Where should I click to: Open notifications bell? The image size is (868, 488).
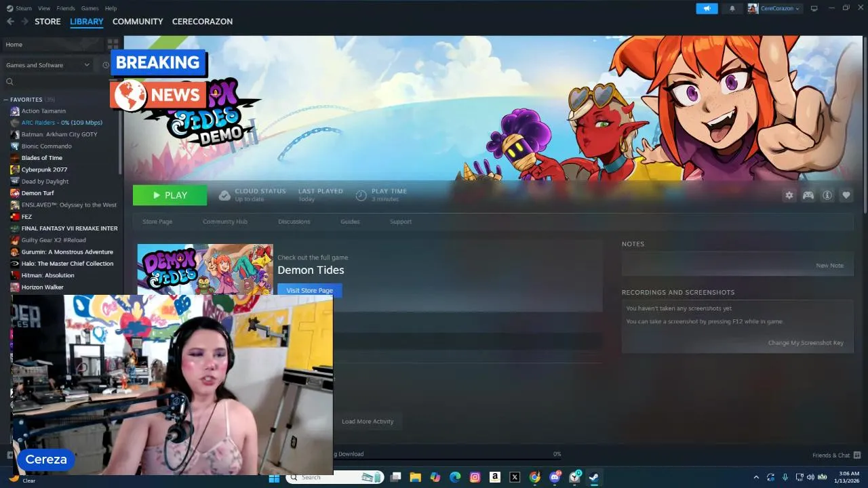732,8
